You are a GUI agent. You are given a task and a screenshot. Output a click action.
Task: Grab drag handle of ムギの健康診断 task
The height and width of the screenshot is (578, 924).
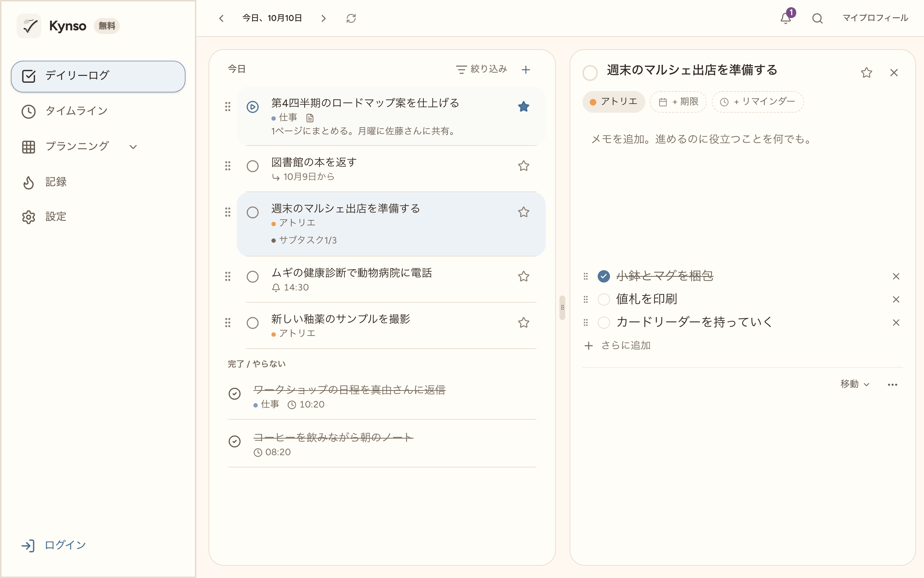pyautogui.click(x=227, y=276)
